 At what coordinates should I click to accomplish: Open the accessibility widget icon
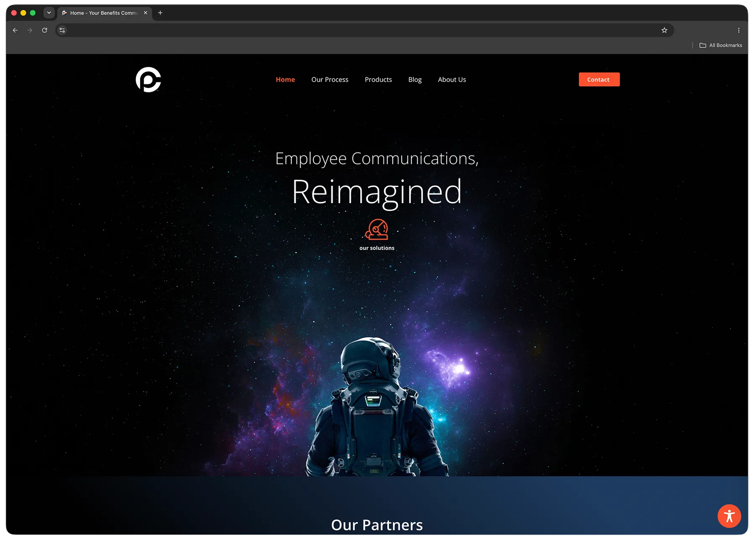pyautogui.click(x=729, y=516)
